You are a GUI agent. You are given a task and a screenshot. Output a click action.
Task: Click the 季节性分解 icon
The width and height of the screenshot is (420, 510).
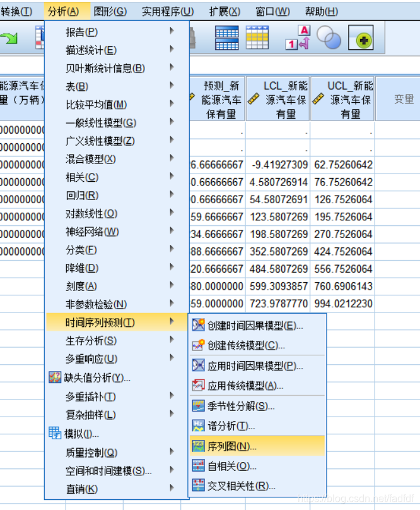[x=198, y=406]
